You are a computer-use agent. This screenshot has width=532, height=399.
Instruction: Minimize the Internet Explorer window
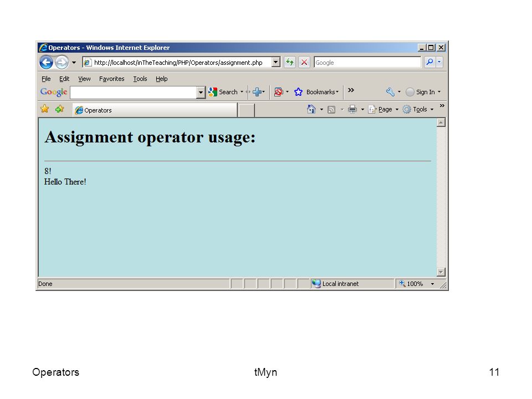tap(422, 48)
